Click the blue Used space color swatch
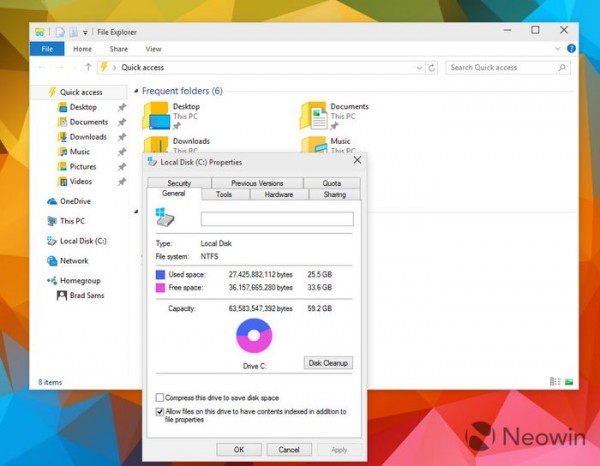 [x=160, y=274]
